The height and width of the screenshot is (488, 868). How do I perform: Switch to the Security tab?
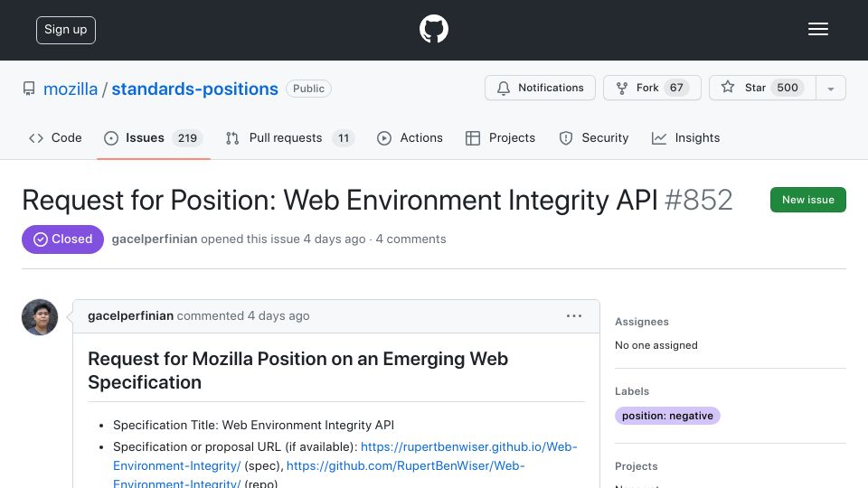pos(593,137)
